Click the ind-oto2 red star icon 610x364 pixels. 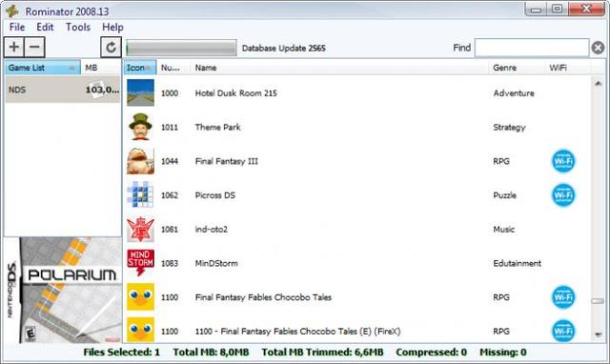tap(140, 229)
